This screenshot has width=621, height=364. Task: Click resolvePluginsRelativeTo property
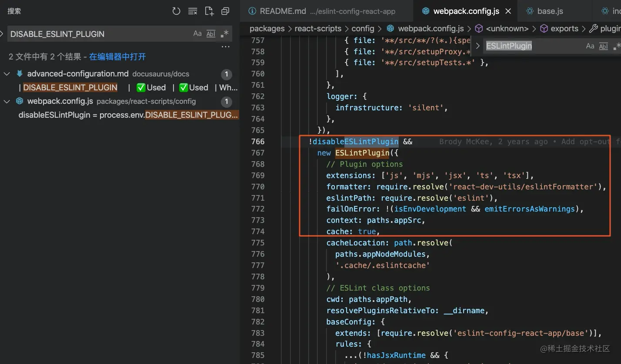(383, 311)
